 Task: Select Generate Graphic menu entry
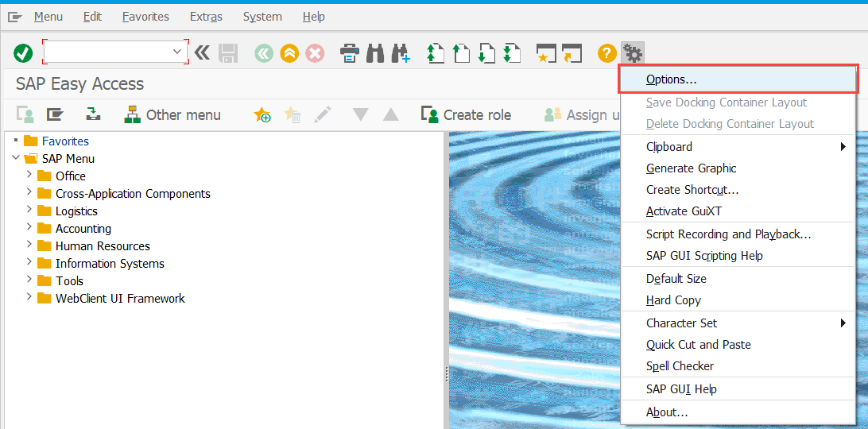pos(739,168)
